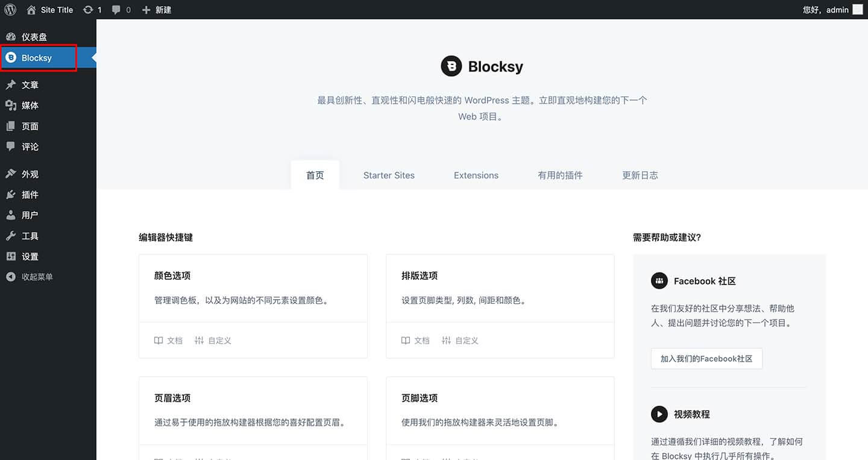Click 需要帮助或建议? heading
Image resolution: width=868 pixels, height=460 pixels.
point(667,238)
